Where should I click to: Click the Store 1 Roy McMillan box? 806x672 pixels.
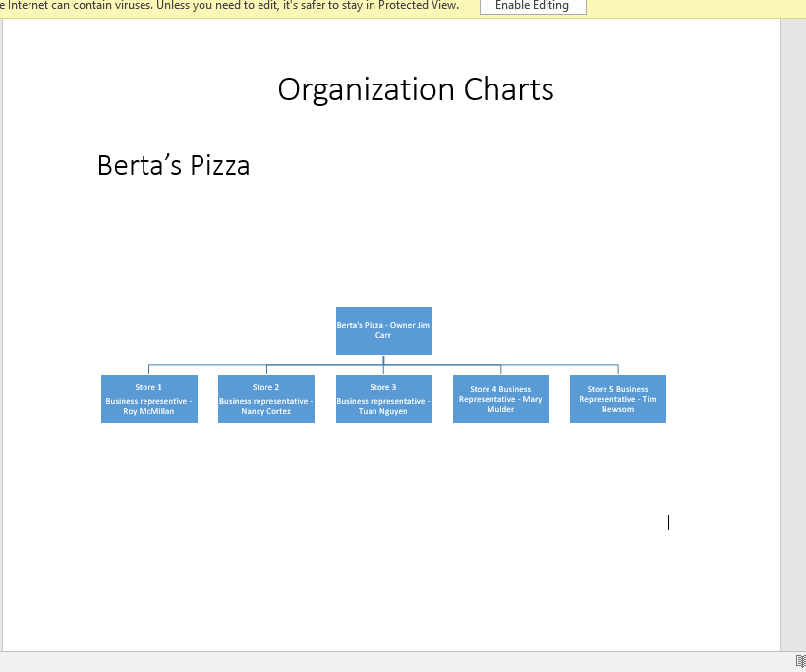click(148, 399)
